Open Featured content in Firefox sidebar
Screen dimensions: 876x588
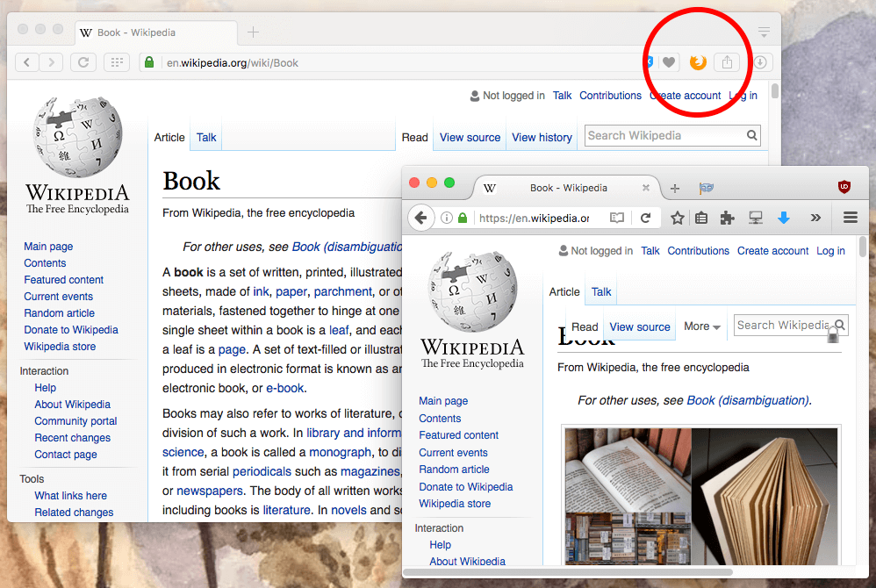click(459, 435)
